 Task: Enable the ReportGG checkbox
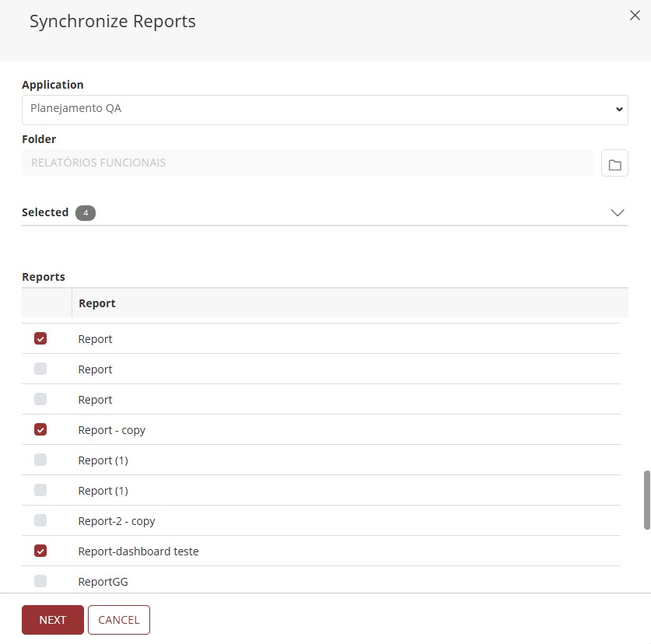tap(40, 581)
